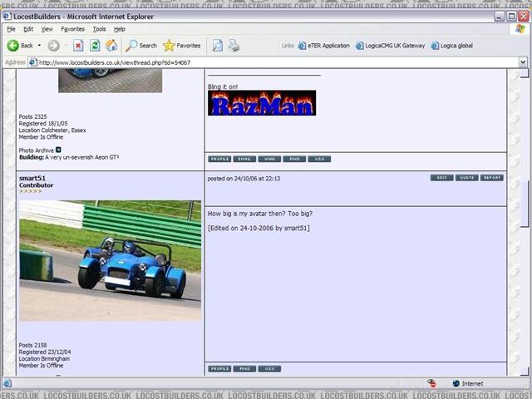Viewport: 532px width, 399px height.
Task: Click 'Posts 2325' text
Action: click(x=32, y=116)
